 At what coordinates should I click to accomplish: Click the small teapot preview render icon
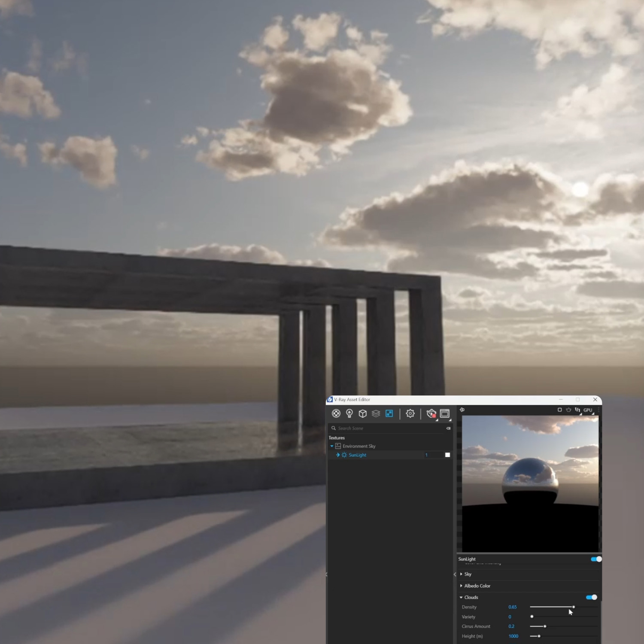click(x=568, y=410)
